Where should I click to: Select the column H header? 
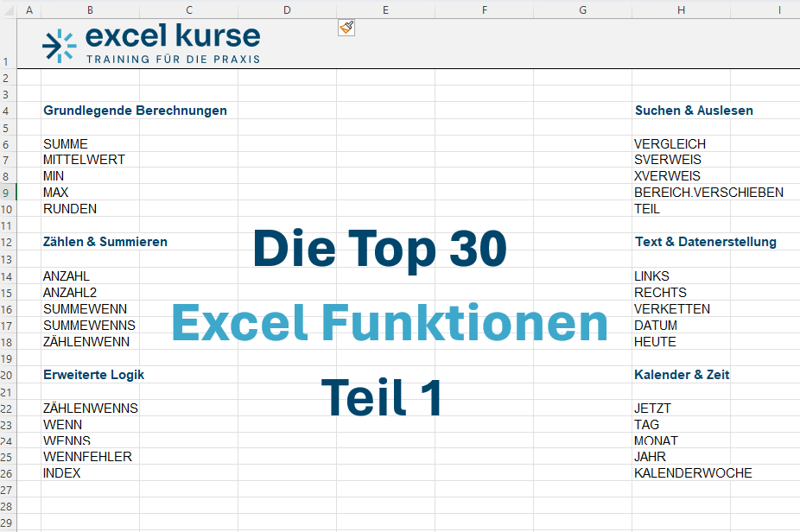pyautogui.click(x=681, y=9)
